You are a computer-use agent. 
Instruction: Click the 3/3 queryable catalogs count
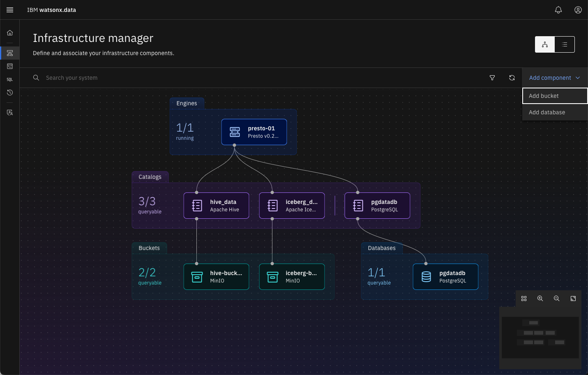pos(150,205)
